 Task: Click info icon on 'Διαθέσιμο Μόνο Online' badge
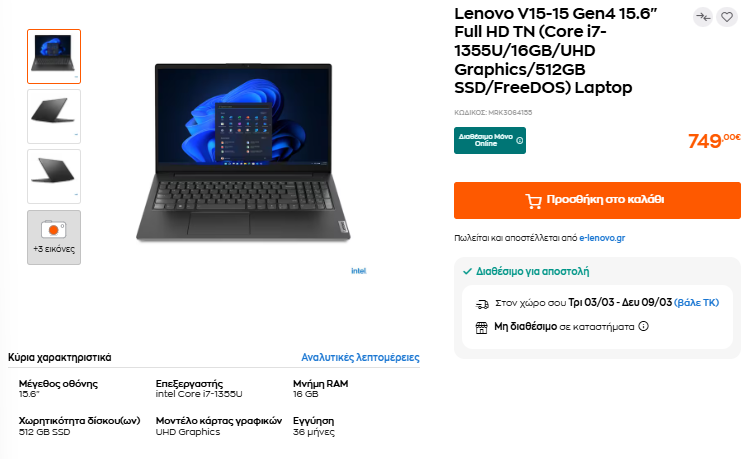click(x=519, y=141)
